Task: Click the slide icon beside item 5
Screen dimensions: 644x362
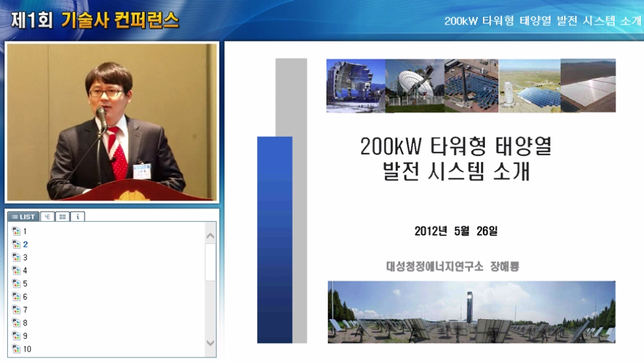Action: click(16, 284)
